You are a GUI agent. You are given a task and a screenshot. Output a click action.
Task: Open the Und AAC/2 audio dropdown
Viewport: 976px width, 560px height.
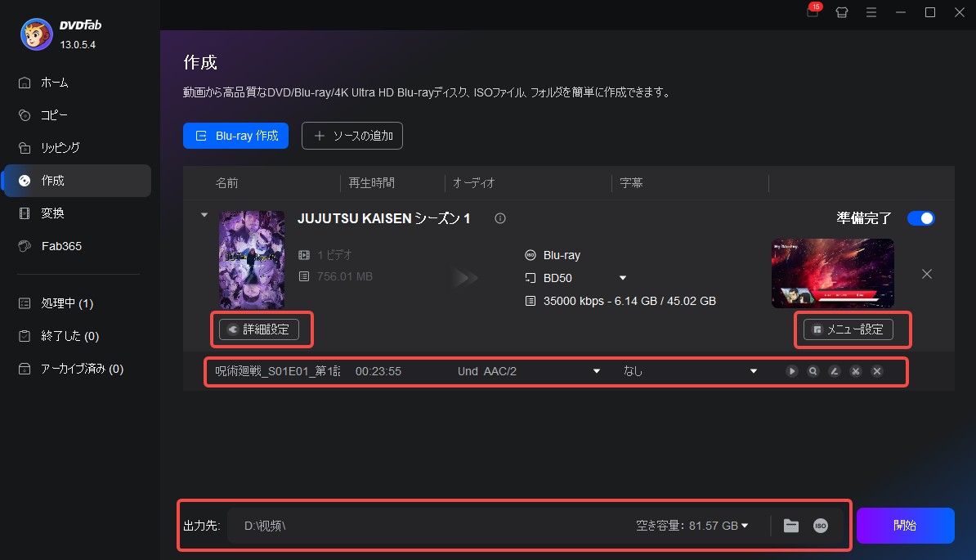click(x=596, y=371)
